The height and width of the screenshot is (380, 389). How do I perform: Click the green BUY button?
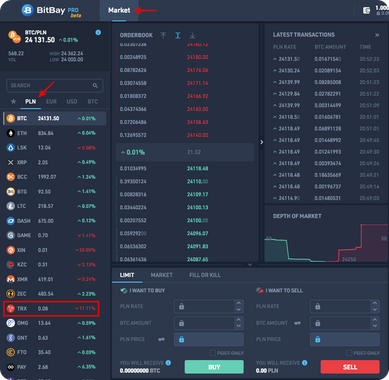tap(214, 367)
